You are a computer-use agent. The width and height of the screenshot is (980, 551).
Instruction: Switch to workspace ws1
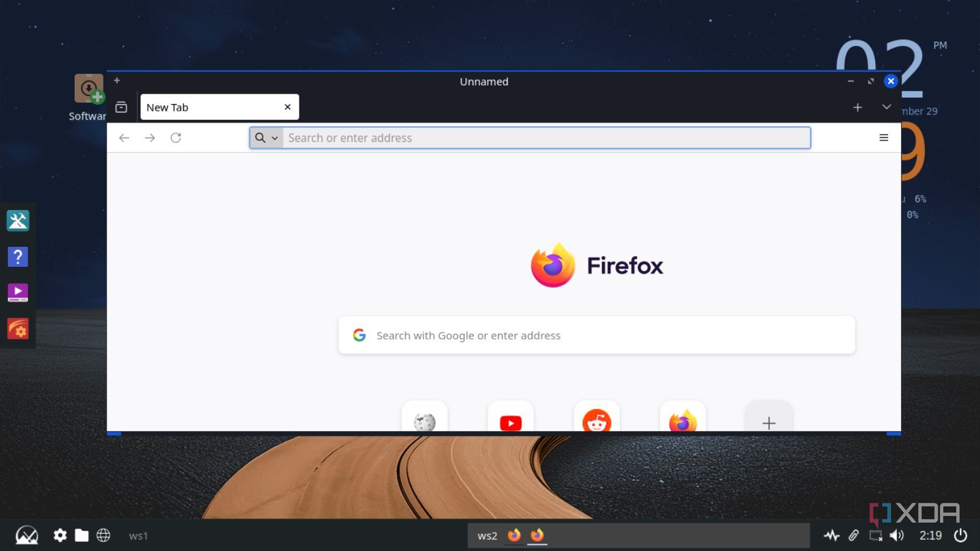click(138, 536)
